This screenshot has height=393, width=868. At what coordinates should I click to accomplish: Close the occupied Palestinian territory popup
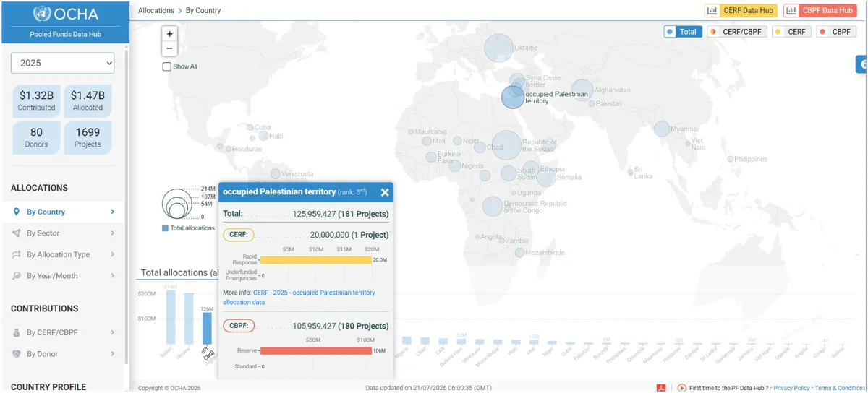coord(385,192)
